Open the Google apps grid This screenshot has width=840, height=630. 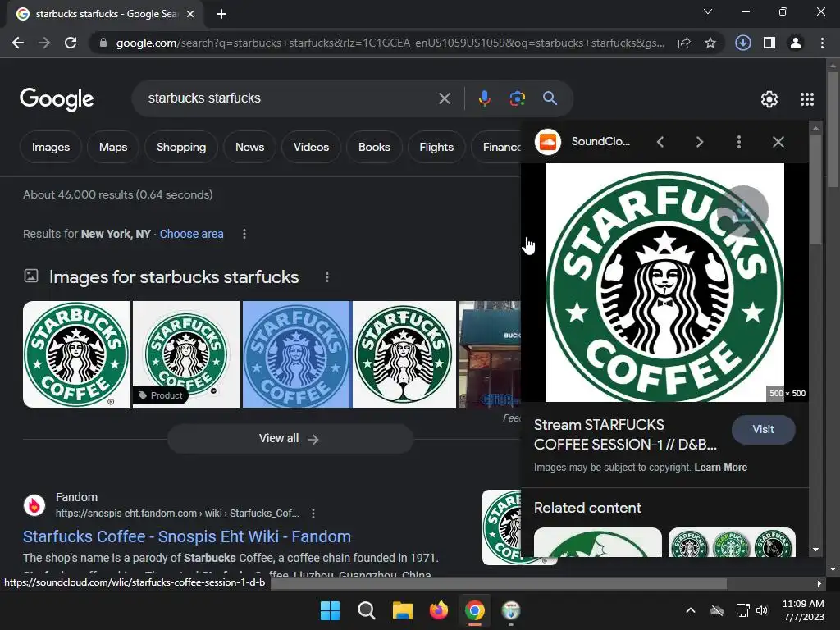click(x=807, y=99)
